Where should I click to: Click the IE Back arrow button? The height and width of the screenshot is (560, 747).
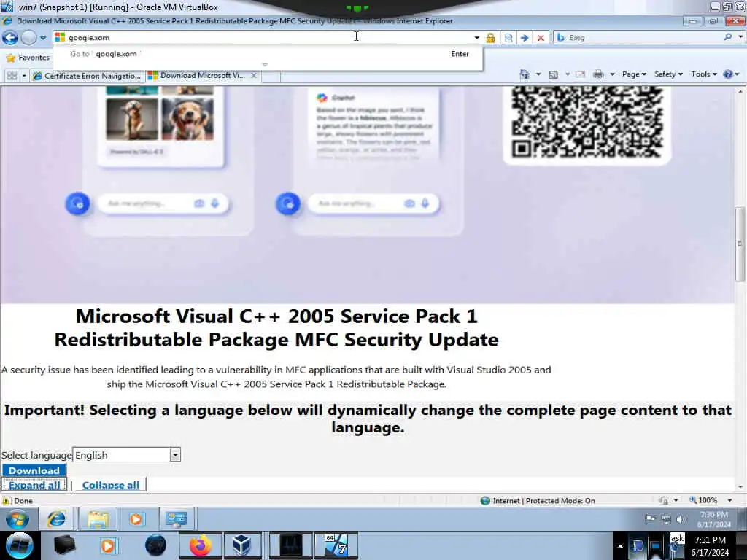[x=10, y=37]
